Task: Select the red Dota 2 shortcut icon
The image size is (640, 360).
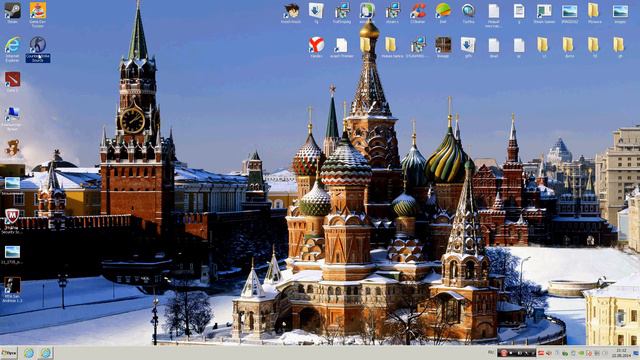Action: [12, 81]
